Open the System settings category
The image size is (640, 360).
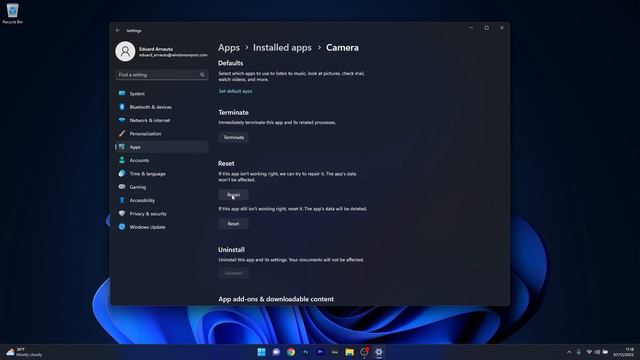click(x=162, y=93)
